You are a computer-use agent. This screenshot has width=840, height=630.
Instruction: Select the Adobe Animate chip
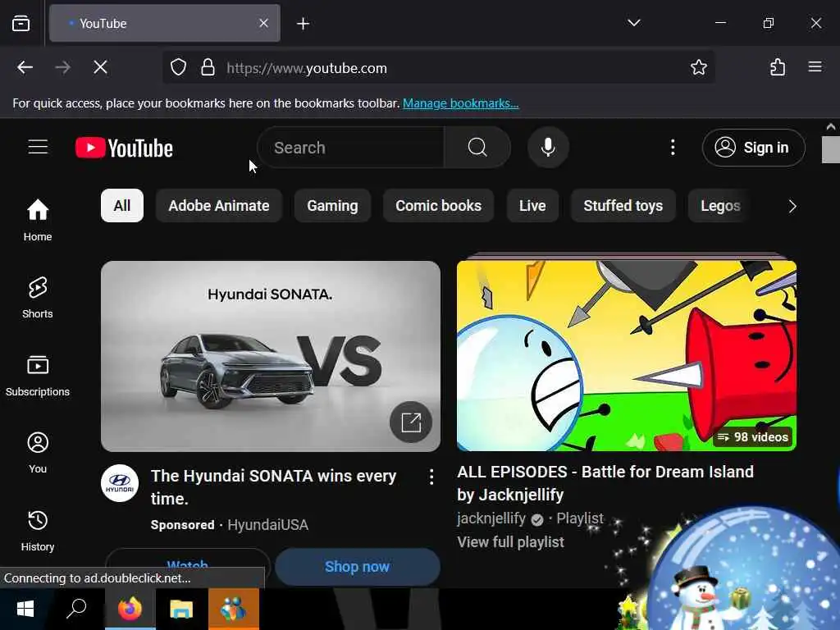click(x=218, y=206)
